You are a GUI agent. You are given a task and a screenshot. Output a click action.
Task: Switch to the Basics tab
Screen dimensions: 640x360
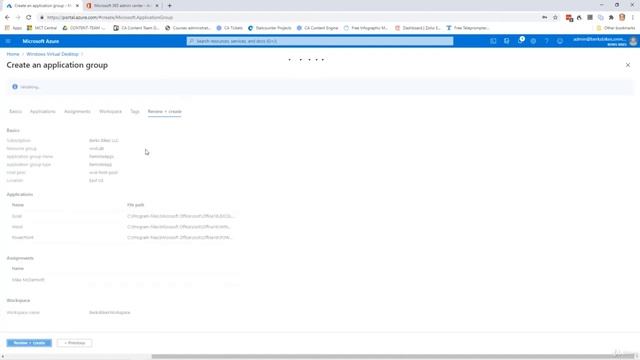pyautogui.click(x=15, y=111)
